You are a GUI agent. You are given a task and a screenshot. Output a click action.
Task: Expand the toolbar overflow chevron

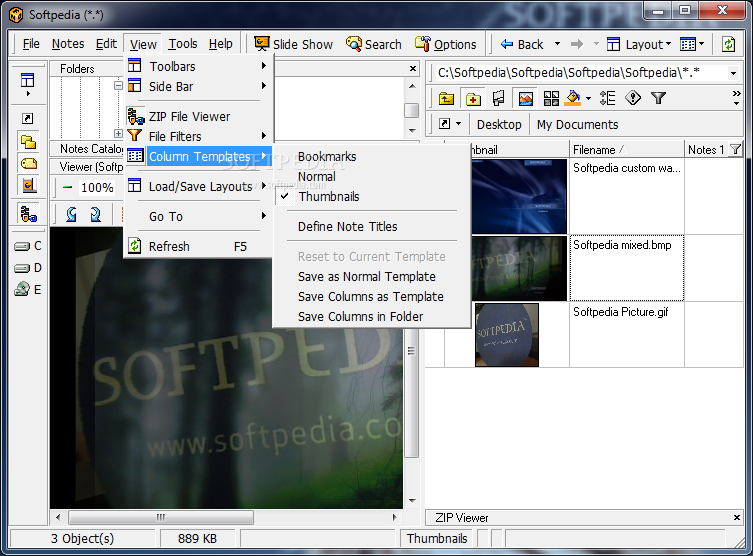736,97
